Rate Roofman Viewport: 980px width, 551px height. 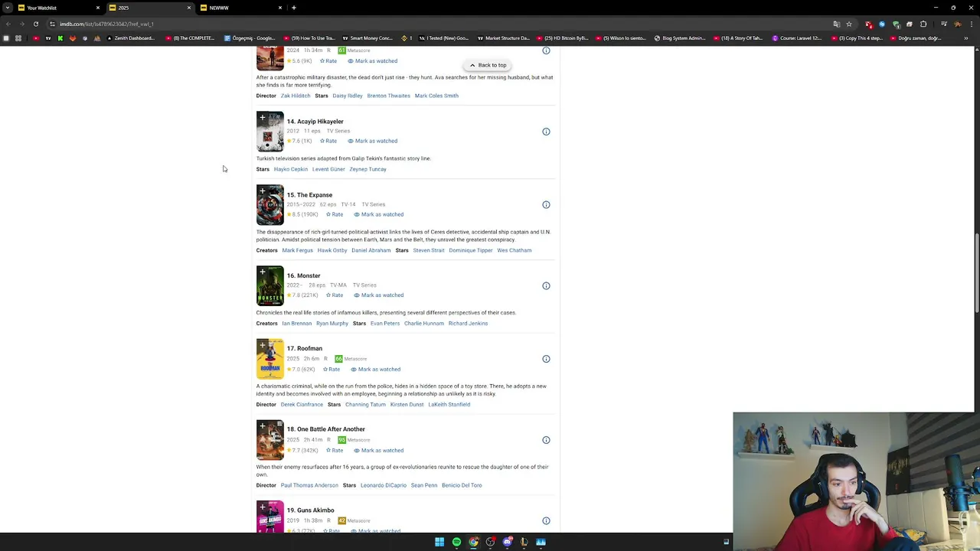pyautogui.click(x=332, y=370)
